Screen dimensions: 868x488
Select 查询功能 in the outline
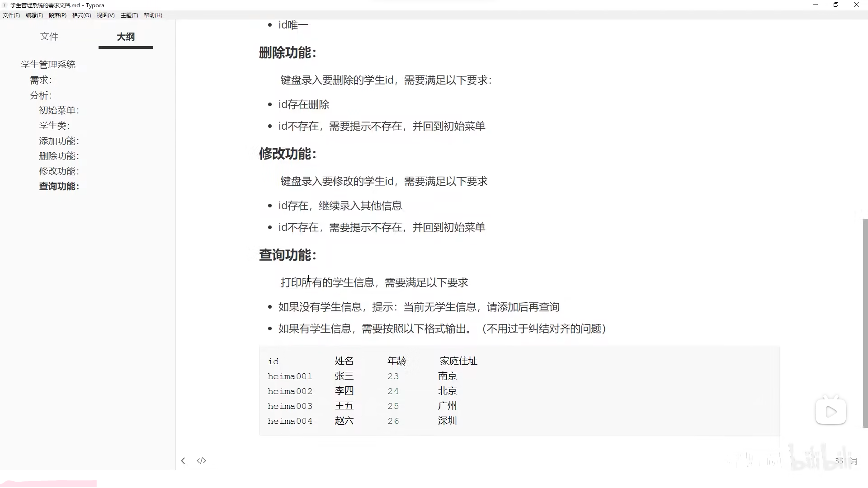coord(59,186)
